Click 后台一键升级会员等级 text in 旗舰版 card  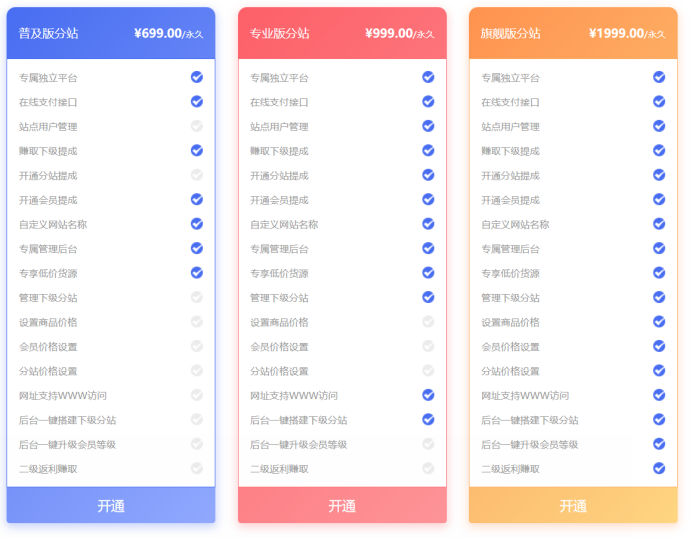point(529,445)
